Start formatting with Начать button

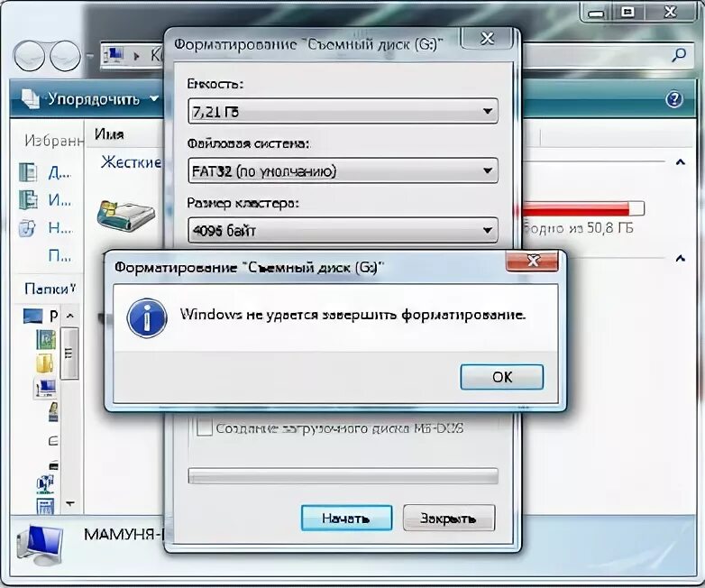pyautogui.click(x=346, y=518)
